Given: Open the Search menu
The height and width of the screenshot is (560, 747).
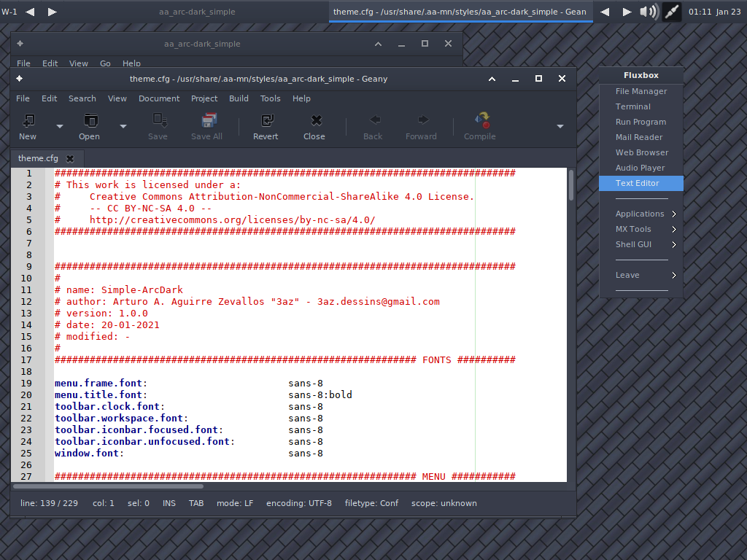Looking at the screenshot, I should point(82,98).
